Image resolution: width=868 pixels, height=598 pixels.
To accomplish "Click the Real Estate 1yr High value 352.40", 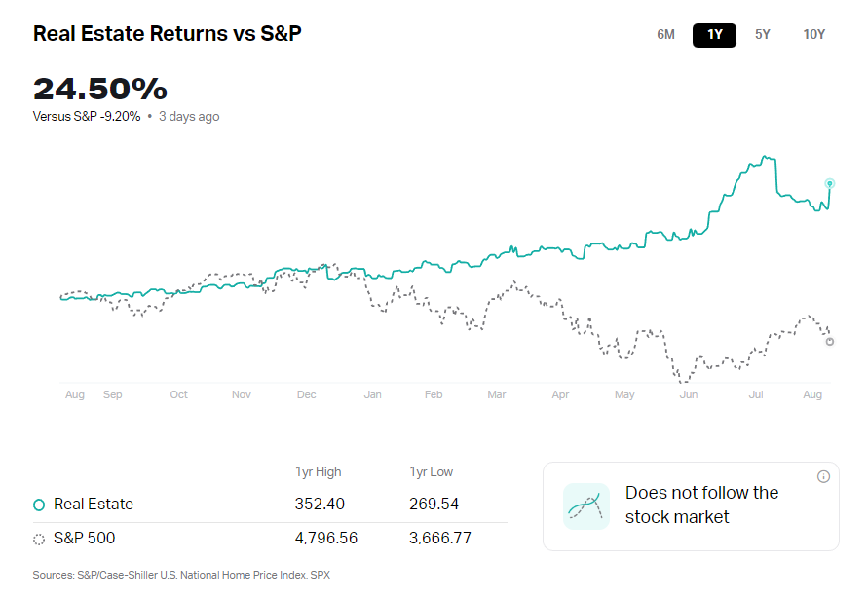I will [x=320, y=505].
